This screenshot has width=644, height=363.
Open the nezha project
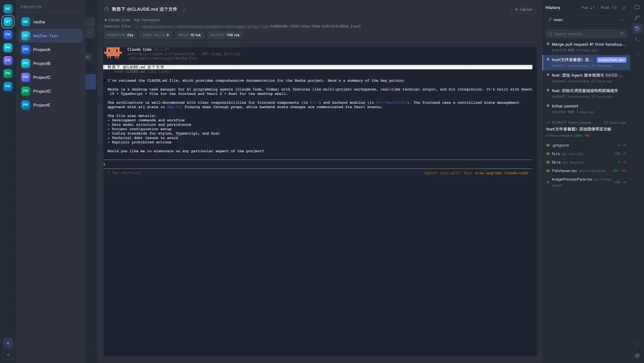coord(51,21)
